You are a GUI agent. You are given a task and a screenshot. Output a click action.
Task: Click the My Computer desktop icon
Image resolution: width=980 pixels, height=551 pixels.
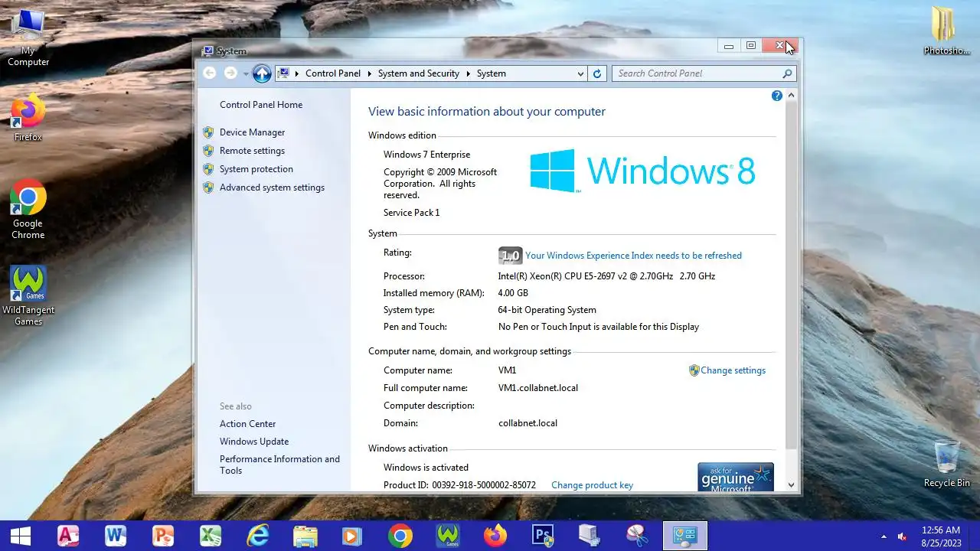pyautogui.click(x=28, y=37)
